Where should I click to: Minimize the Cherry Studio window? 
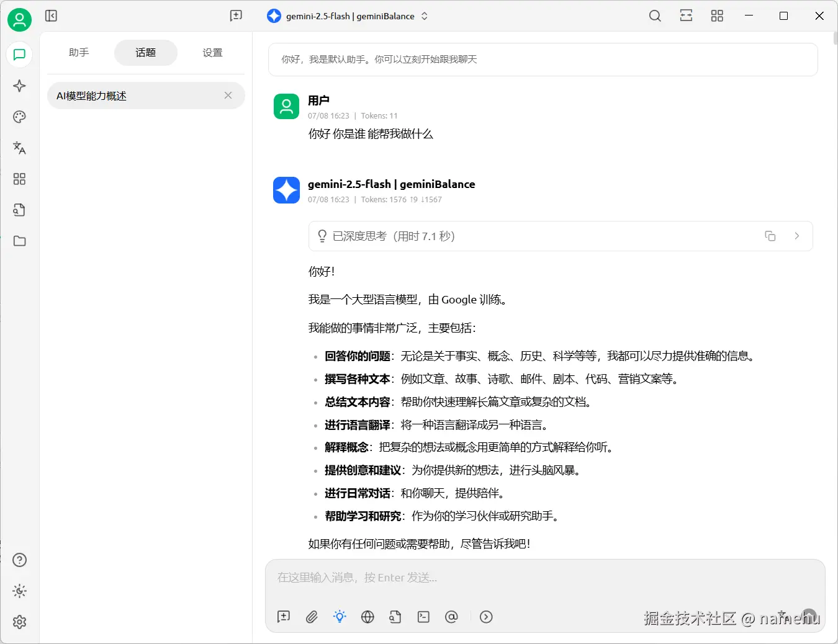tap(749, 16)
